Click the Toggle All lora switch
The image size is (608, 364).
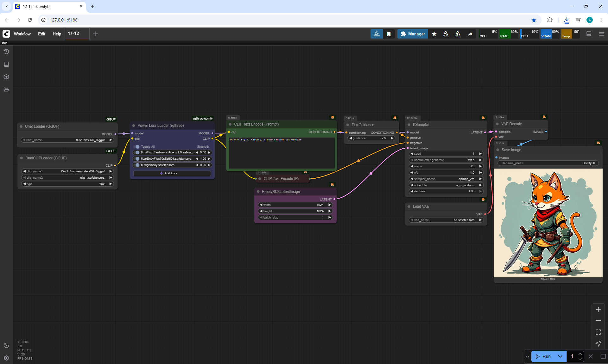(137, 147)
